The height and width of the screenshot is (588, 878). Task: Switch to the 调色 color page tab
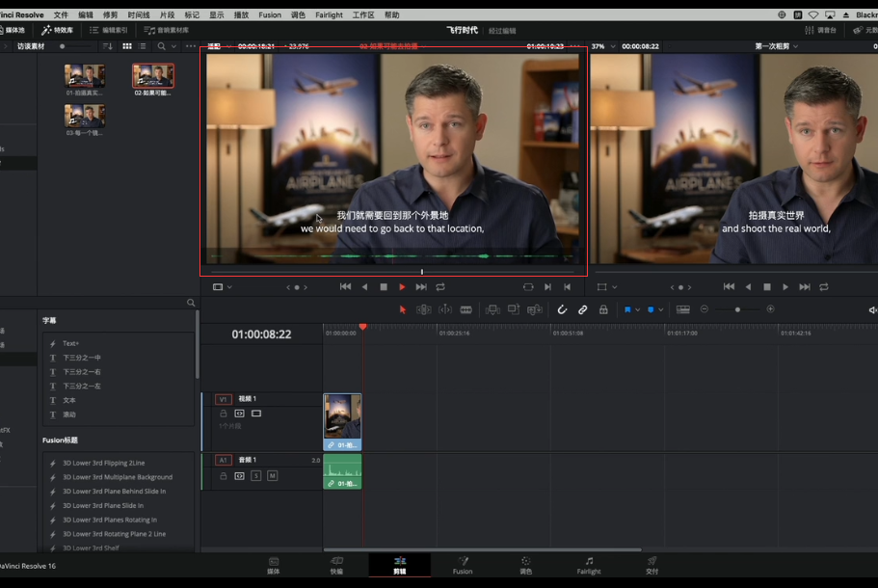point(525,565)
